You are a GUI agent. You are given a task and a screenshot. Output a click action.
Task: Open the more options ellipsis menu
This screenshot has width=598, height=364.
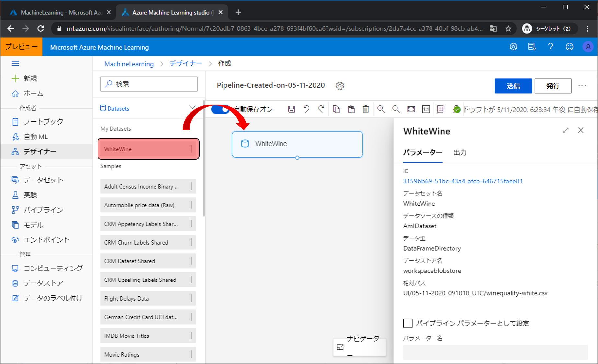coord(582,86)
